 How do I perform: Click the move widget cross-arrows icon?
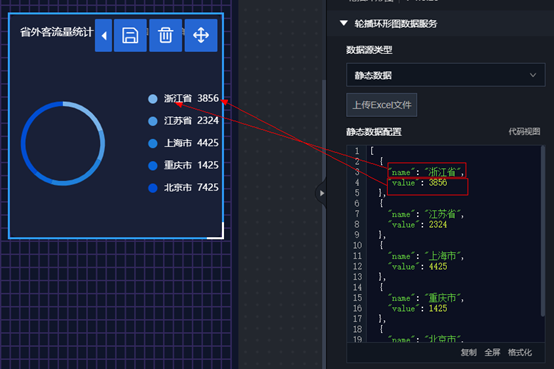click(x=201, y=35)
